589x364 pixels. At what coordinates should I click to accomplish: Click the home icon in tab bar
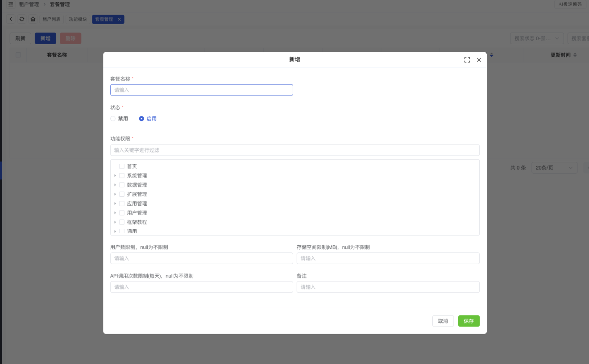tap(33, 19)
